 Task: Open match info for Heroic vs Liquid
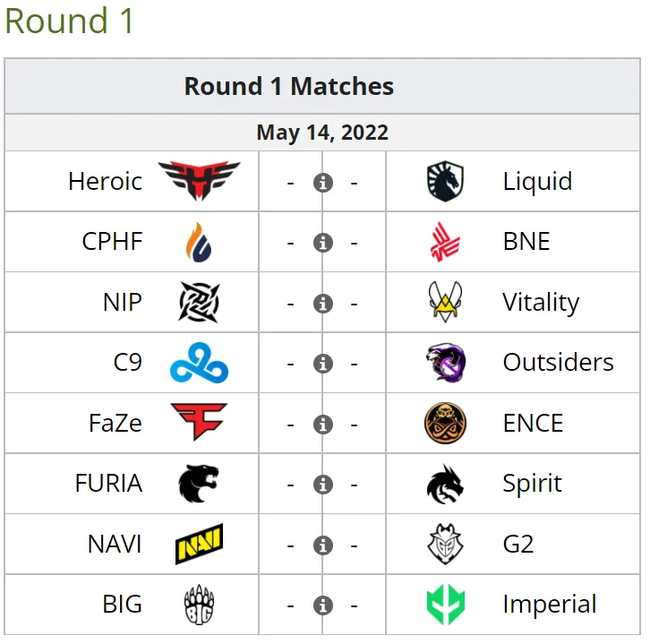point(323,183)
